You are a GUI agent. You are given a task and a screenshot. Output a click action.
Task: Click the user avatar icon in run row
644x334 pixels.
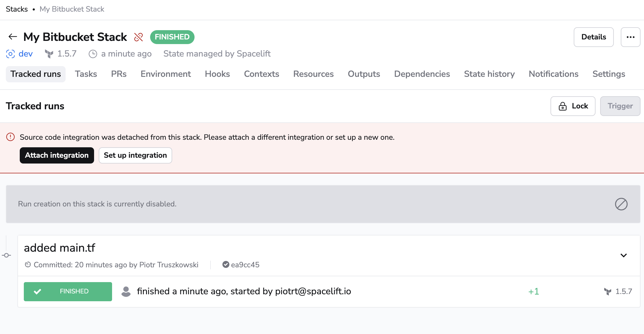pyautogui.click(x=126, y=291)
